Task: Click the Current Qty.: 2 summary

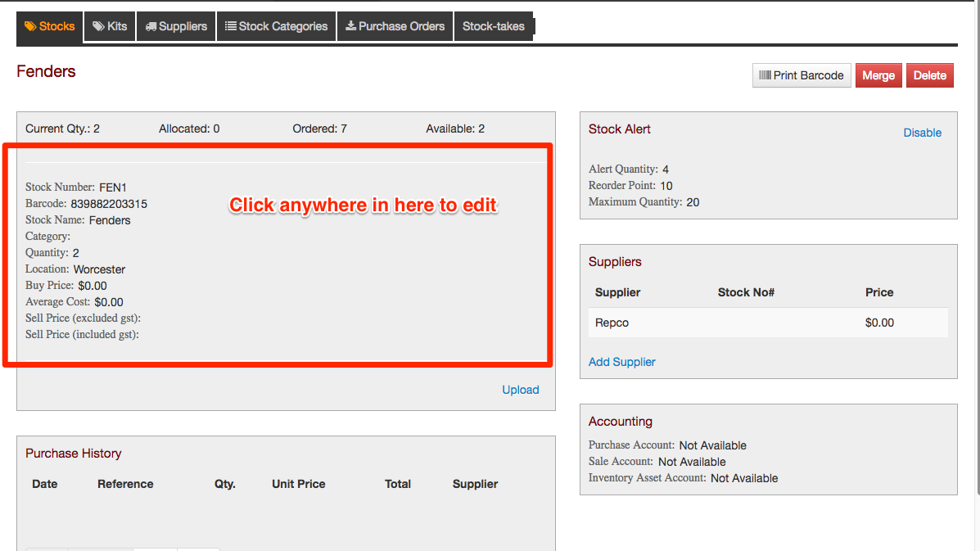Action: pyautogui.click(x=62, y=129)
